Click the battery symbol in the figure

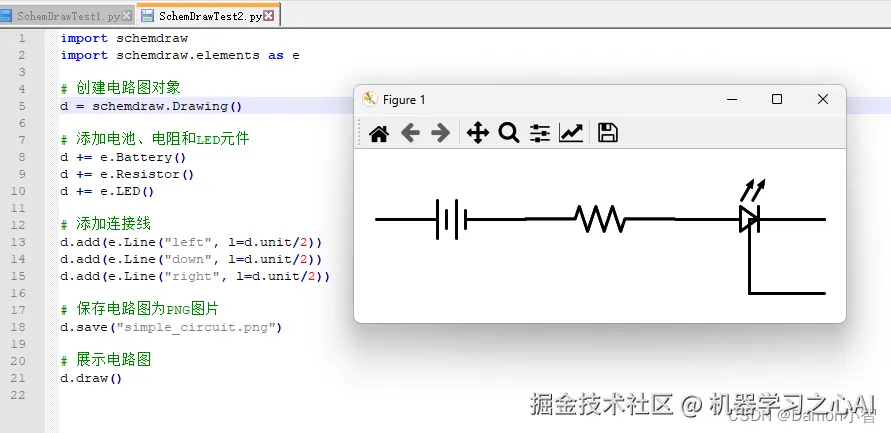[451, 219]
